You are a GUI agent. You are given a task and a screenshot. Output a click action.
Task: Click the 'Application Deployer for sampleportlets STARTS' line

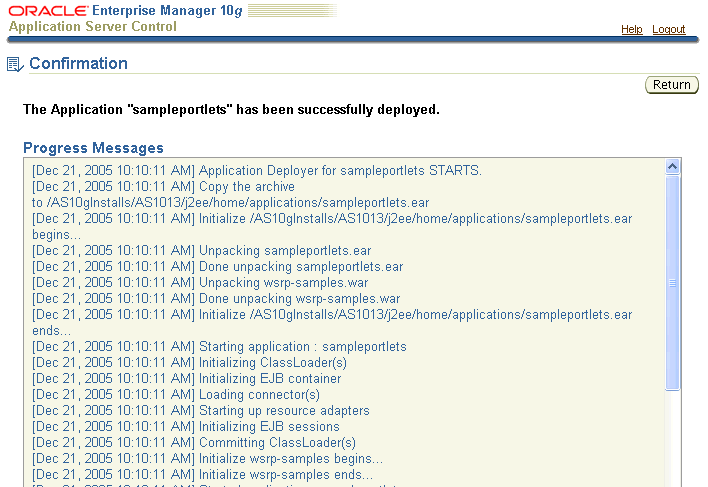[x=257, y=171]
